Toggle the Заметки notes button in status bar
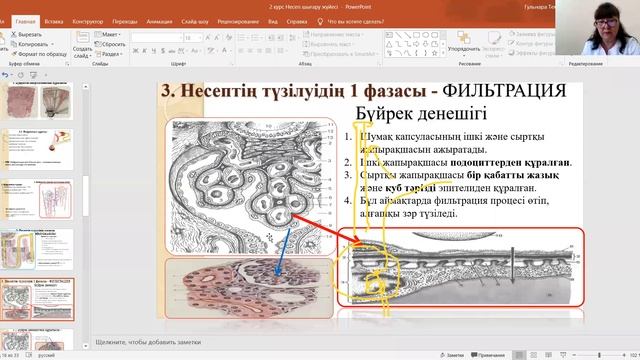This screenshot has height=360, width=640. tap(452, 355)
